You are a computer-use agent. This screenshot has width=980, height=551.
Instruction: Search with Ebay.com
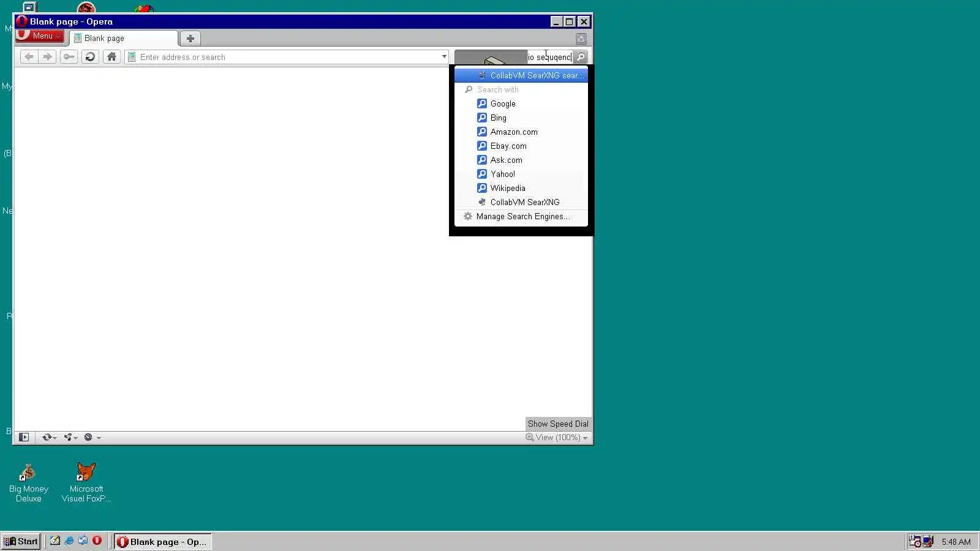521,146
